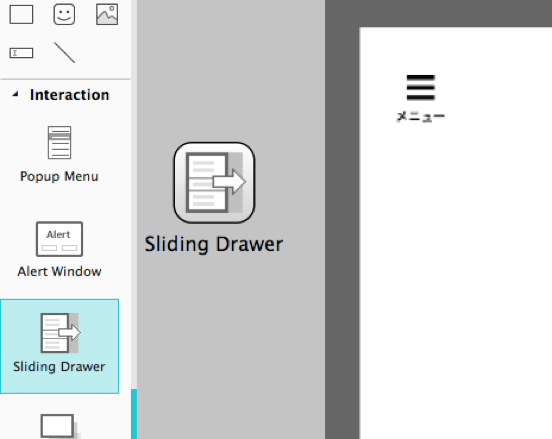Click the Popup Menu label text
The height and width of the screenshot is (439, 552).
pos(59,176)
